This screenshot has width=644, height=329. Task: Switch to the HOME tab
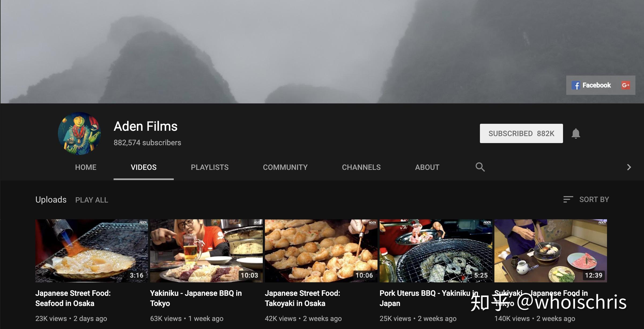tap(86, 167)
